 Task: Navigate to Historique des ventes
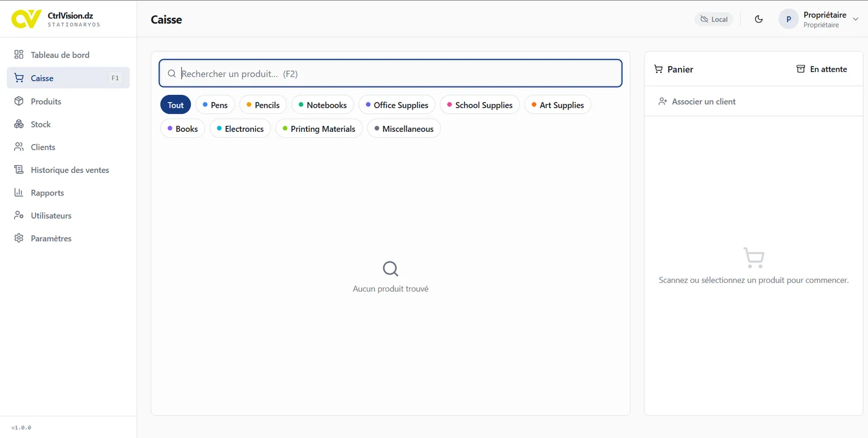(68, 170)
